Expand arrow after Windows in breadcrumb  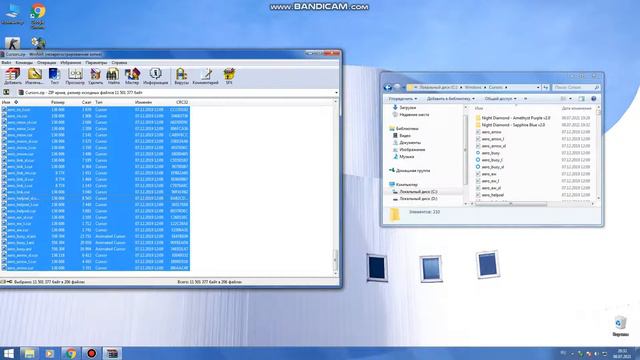coord(485,87)
